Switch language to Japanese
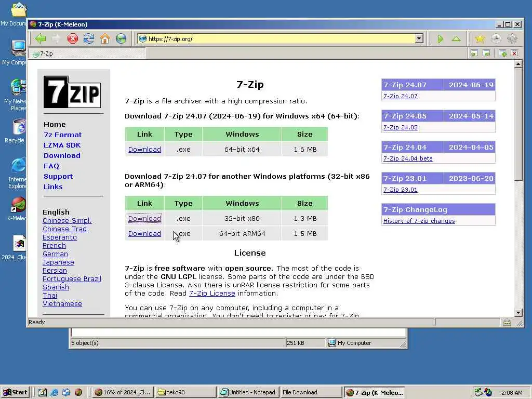Viewport: 532px width, 399px height. [58, 262]
